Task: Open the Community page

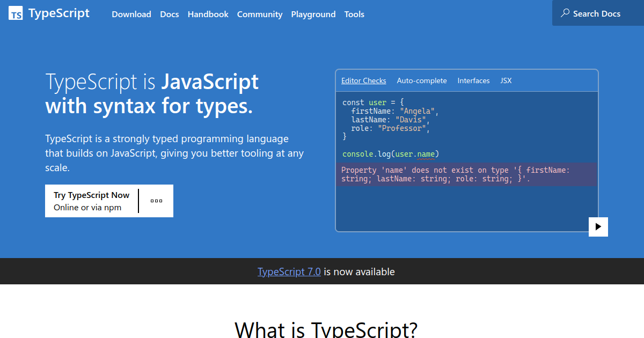Action: 260,14
